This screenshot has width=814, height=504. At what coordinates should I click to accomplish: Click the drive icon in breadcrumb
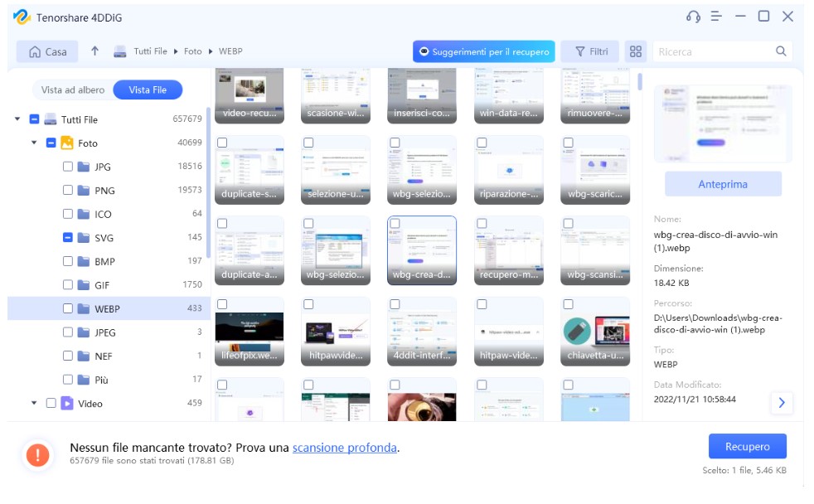pyautogui.click(x=120, y=51)
